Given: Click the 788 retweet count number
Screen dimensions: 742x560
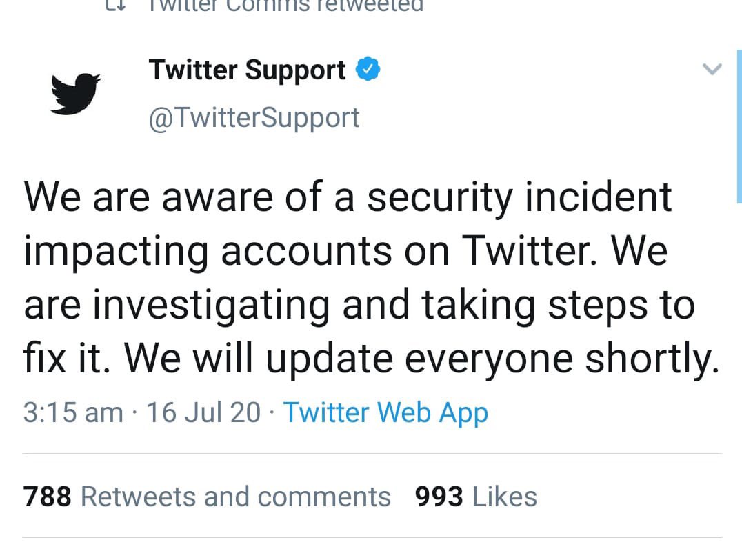Looking at the screenshot, I should 48,497.
